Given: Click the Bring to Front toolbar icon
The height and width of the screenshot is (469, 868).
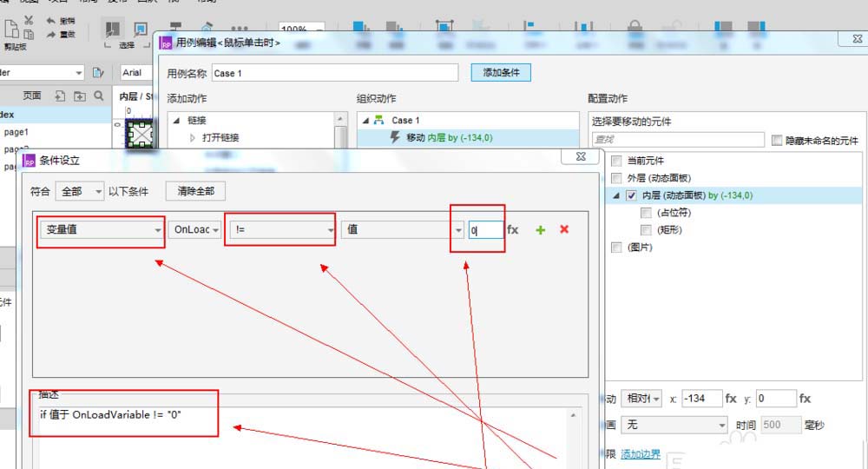Looking at the screenshot, I should (361, 27).
